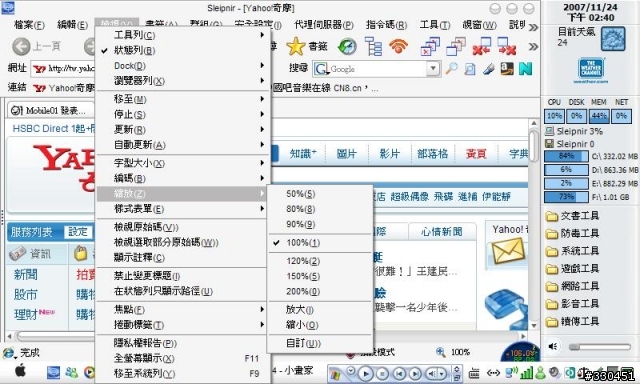The image size is (640, 384).
Task: Choose 全螢幕顯示(X) menu item
Action: pos(183,358)
